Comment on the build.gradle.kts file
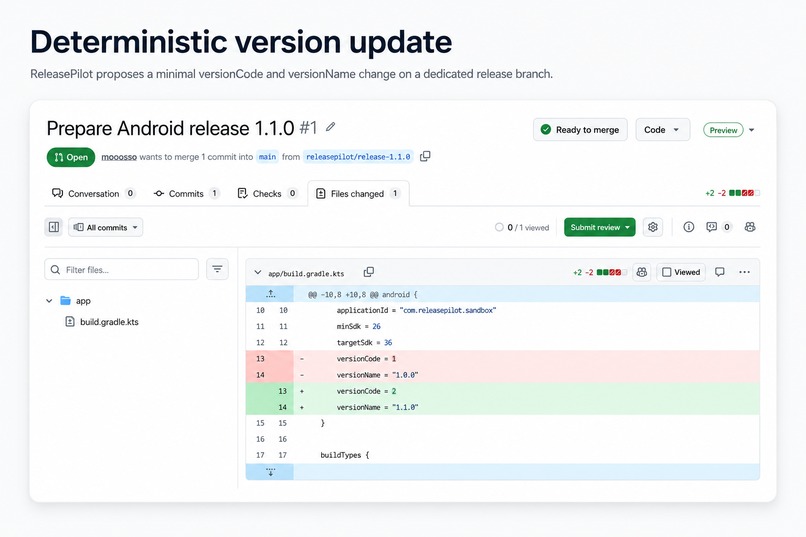The image size is (806, 537). 720,272
